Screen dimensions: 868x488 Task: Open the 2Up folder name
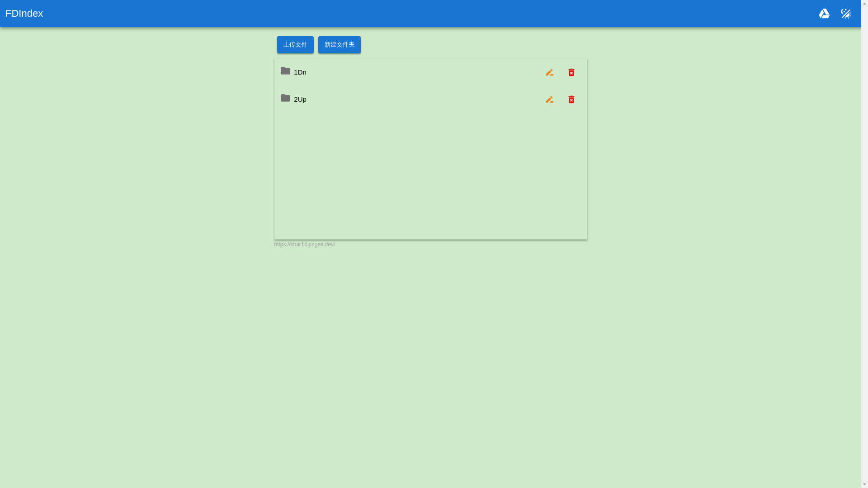[300, 99]
